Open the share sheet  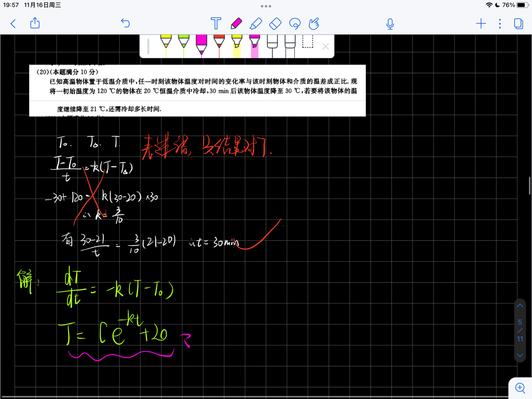34,23
